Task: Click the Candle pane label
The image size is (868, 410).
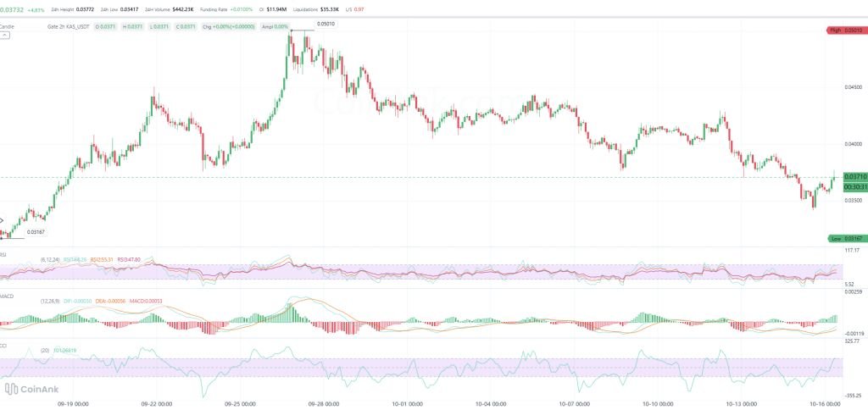Action: pos(7,26)
